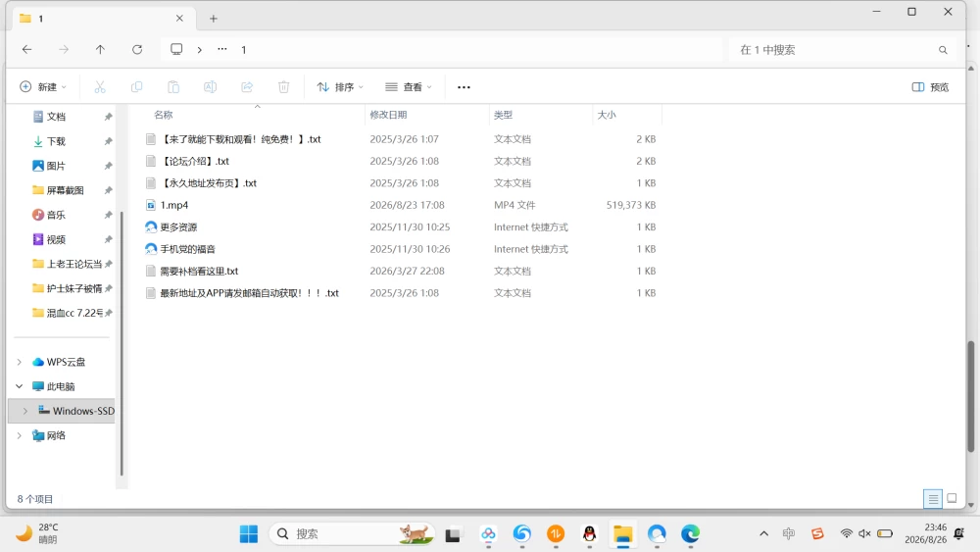Viewport: 980px width, 552px height.
Task: Open the more options ellipsis menu
Action: [x=464, y=87]
